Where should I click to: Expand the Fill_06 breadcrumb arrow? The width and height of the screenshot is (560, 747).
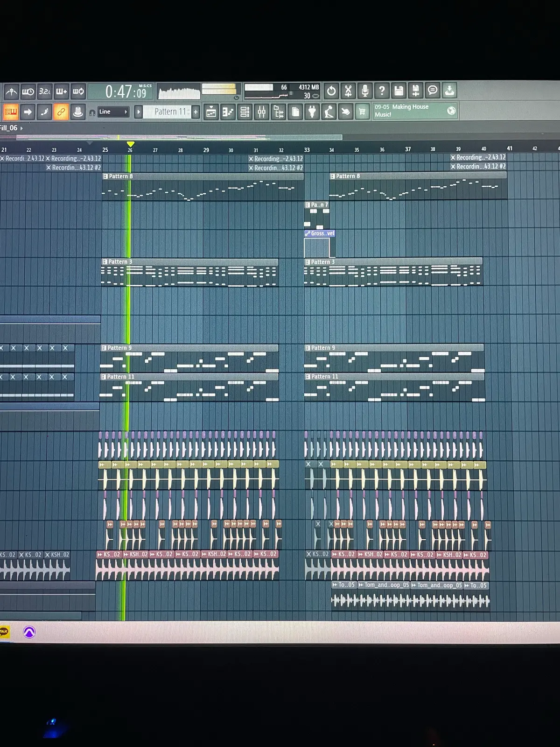(x=21, y=128)
